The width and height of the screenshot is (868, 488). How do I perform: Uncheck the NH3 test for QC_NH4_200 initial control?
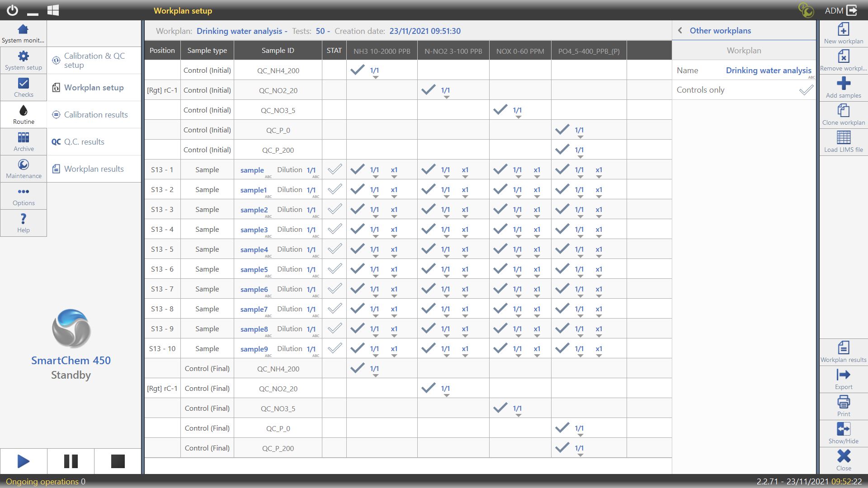pos(357,70)
